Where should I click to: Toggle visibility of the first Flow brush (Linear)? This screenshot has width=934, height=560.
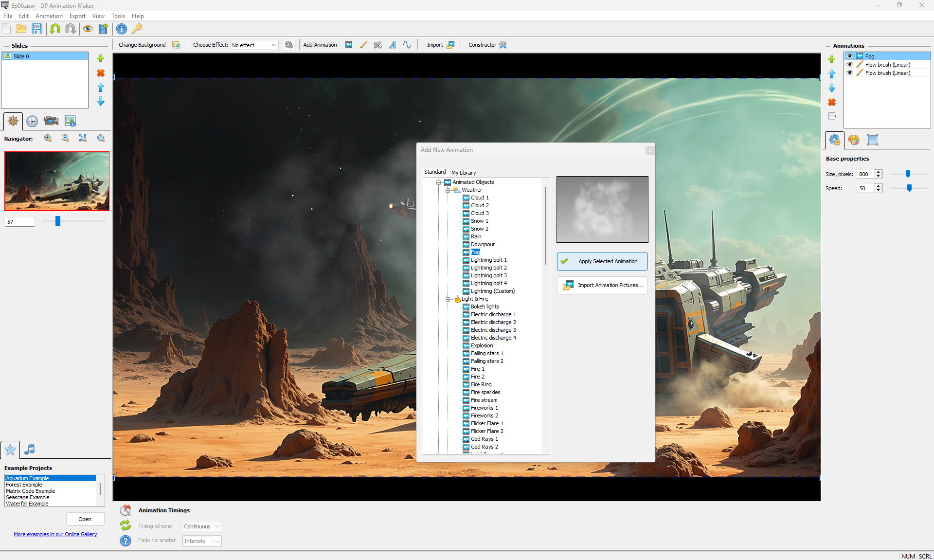850,65
